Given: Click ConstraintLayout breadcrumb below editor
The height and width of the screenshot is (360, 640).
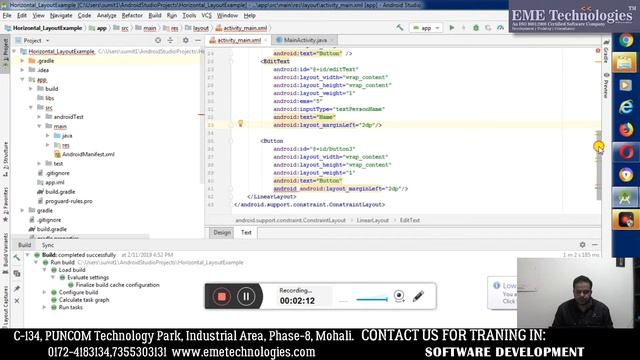Looking at the screenshot, I should coord(290,220).
